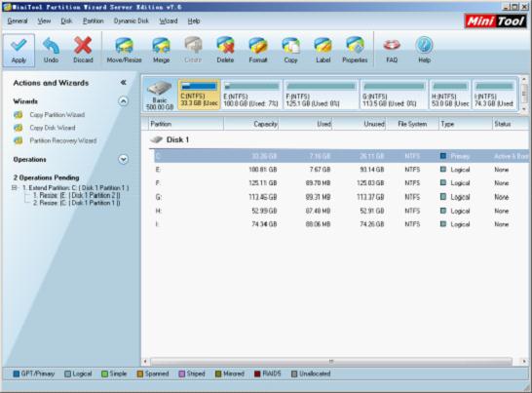
Task: Open the Wizard menu
Action: (169, 21)
